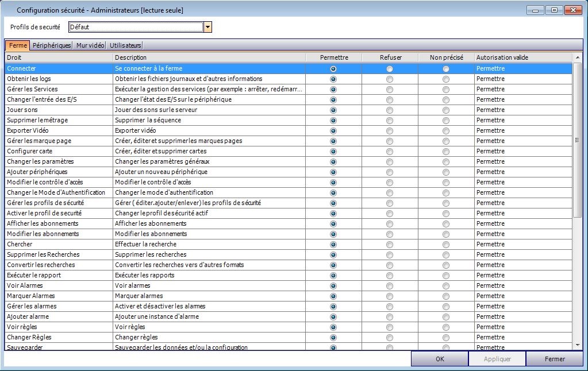The image size is (588, 371).
Task: Click the Appliquer button
Action: click(497, 358)
